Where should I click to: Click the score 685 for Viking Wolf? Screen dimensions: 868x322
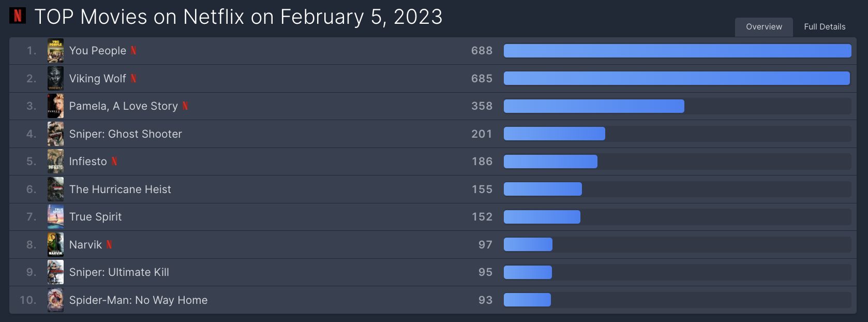coord(482,79)
